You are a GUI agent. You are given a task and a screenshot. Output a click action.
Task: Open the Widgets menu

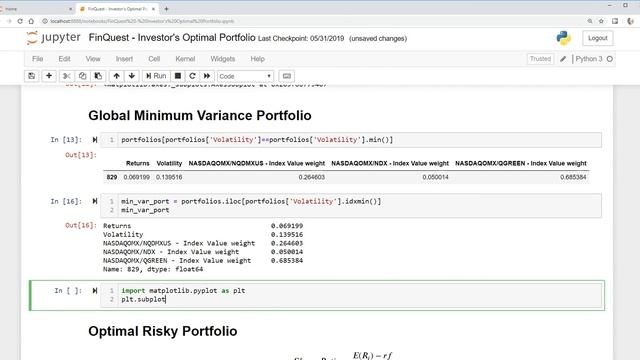222,59
